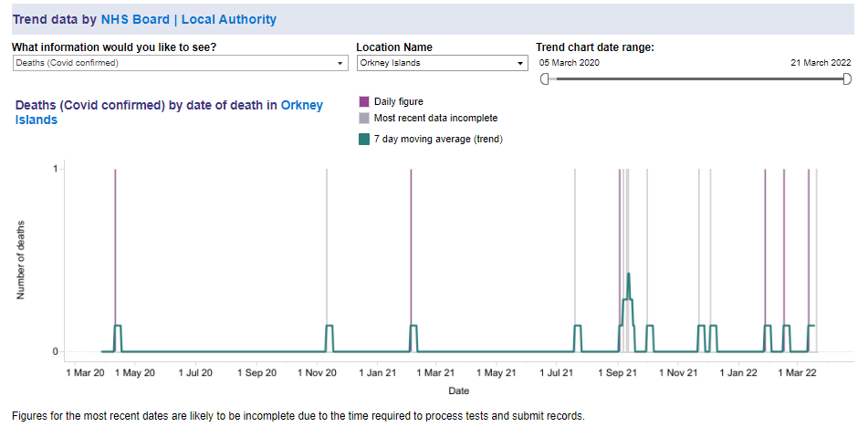Click the right handle of date range slider
The height and width of the screenshot is (427, 868).
pyautogui.click(x=847, y=79)
